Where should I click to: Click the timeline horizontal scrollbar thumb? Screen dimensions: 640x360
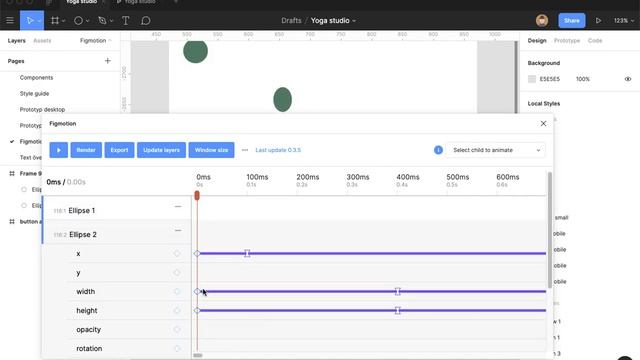pyautogui.click(x=198, y=356)
